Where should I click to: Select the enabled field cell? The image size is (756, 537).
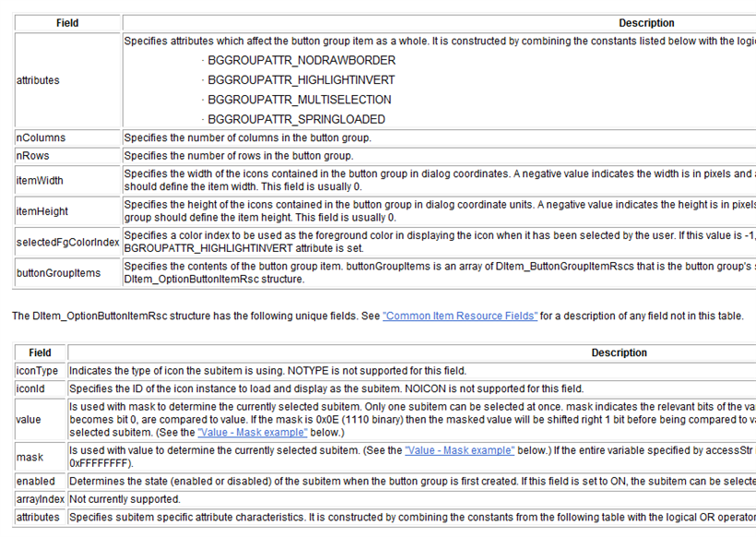[x=40, y=482]
